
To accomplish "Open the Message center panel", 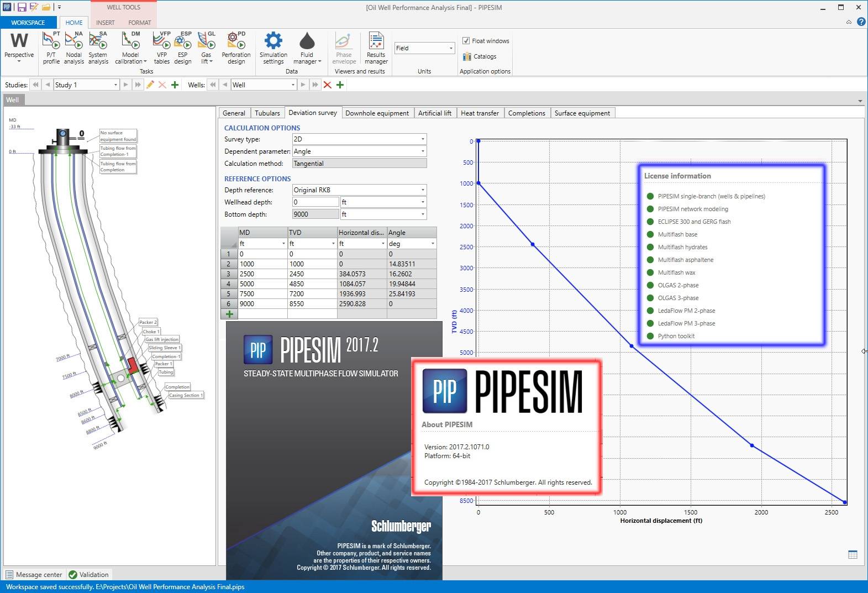I will click(34, 575).
